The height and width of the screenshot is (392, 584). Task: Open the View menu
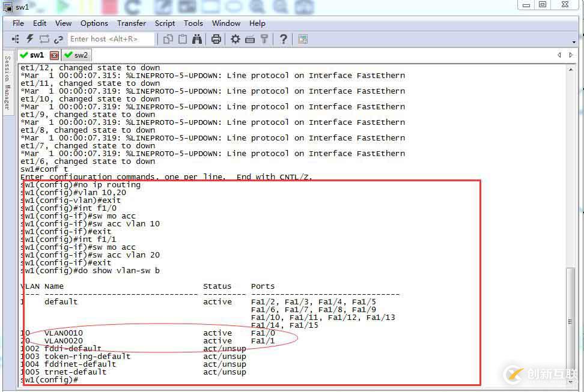63,23
